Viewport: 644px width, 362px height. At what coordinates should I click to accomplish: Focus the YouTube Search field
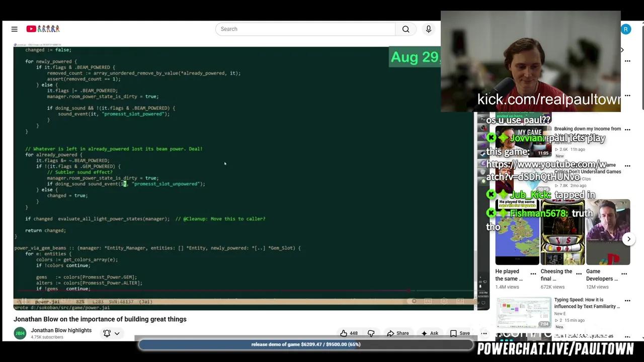305,29
